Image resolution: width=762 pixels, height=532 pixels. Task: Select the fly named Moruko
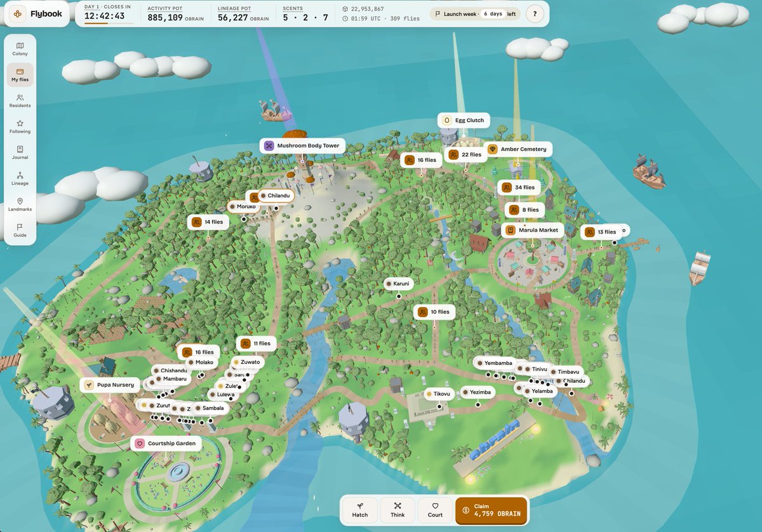click(243, 206)
